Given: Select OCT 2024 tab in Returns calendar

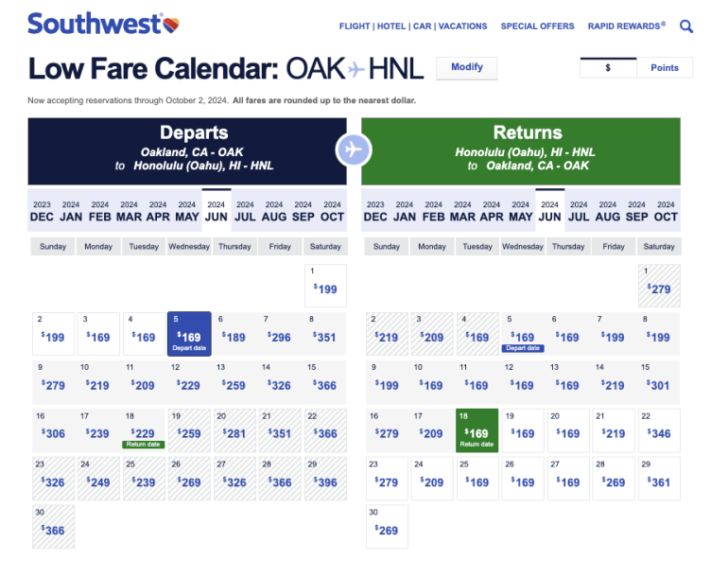Looking at the screenshot, I should [x=666, y=211].
